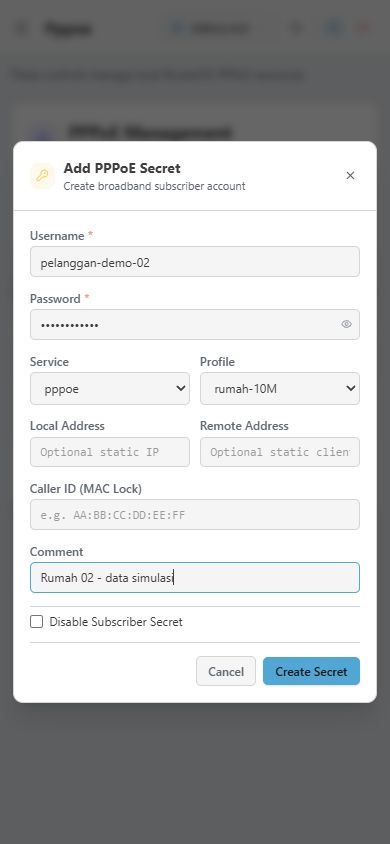Screen dimensions: 390x844
Task: Click the Caller ID MAC Lock field
Action: tap(195, 515)
